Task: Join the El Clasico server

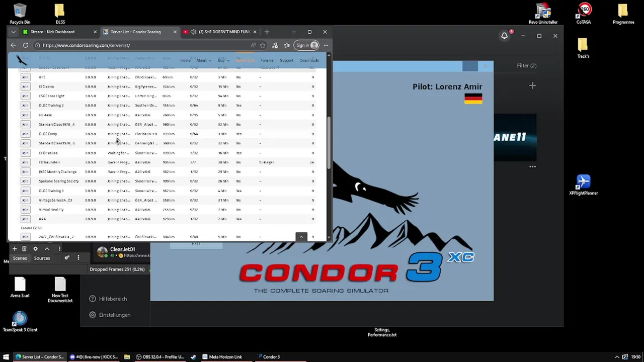Action: [25, 86]
